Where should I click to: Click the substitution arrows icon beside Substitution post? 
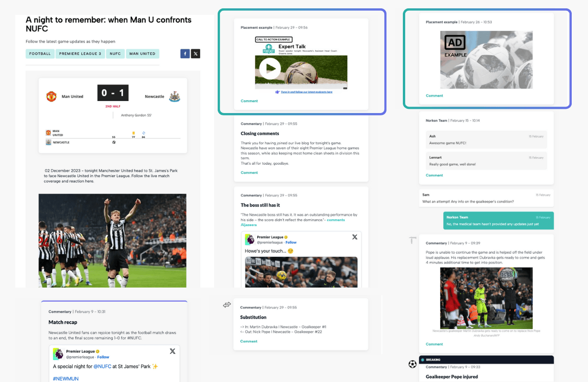point(227,305)
